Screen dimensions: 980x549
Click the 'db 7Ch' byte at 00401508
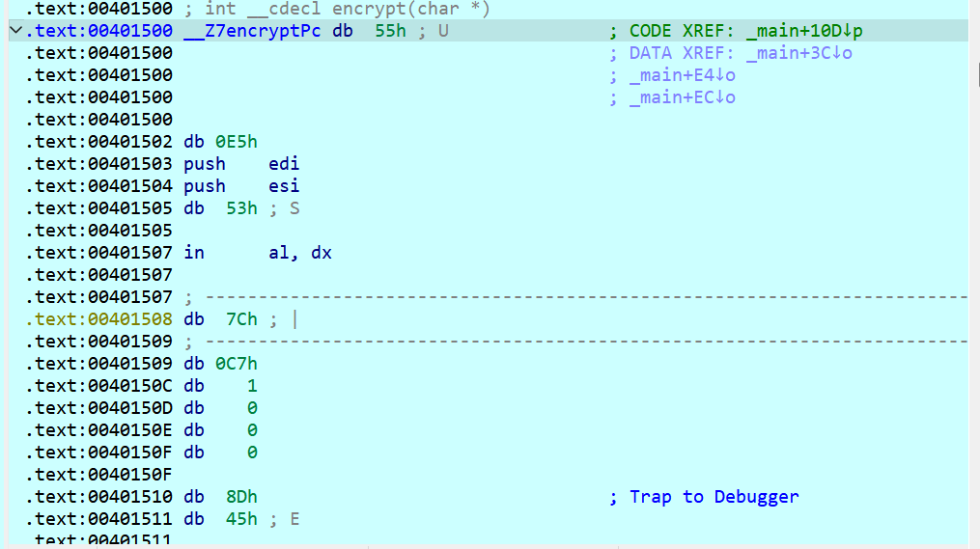click(x=220, y=319)
